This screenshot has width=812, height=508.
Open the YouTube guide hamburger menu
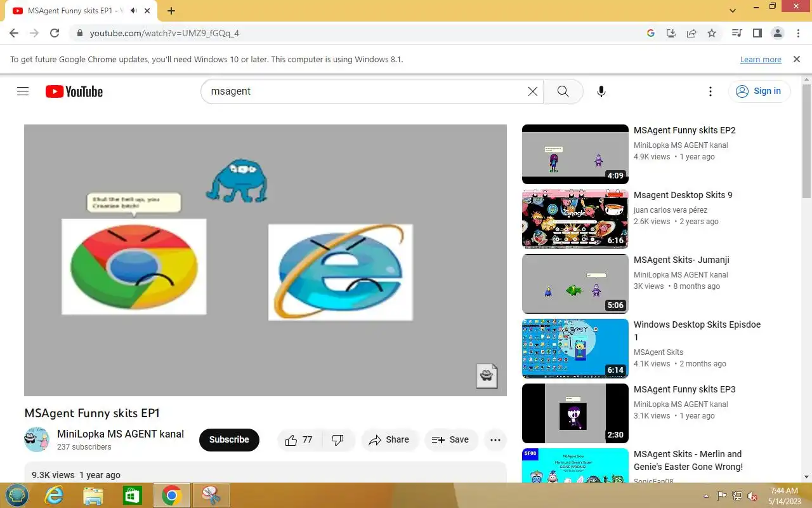(x=23, y=91)
